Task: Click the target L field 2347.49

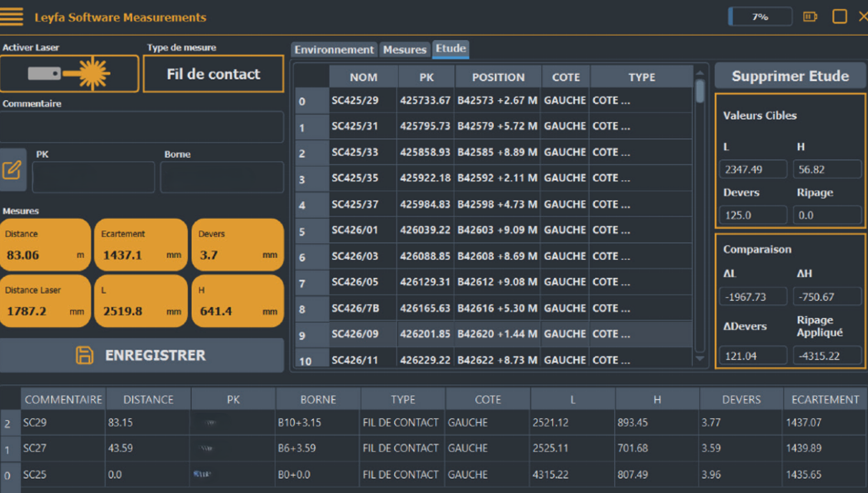Action: tap(753, 169)
